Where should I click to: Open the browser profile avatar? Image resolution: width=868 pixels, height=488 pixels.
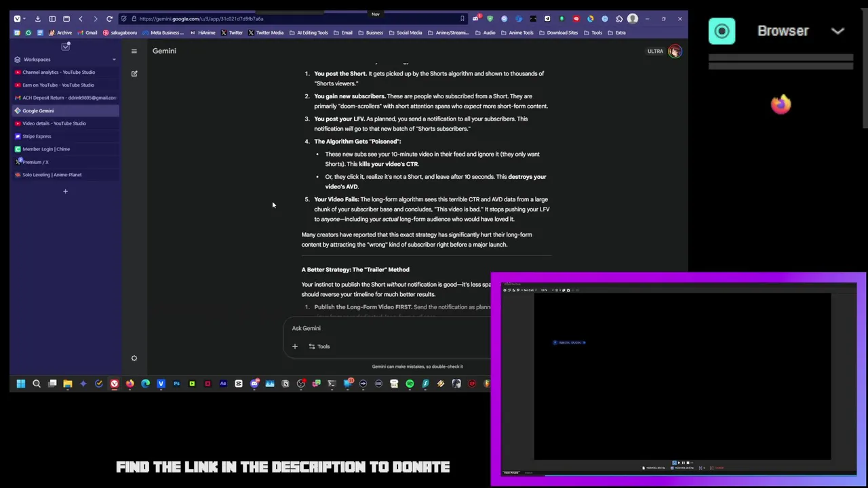[633, 19]
